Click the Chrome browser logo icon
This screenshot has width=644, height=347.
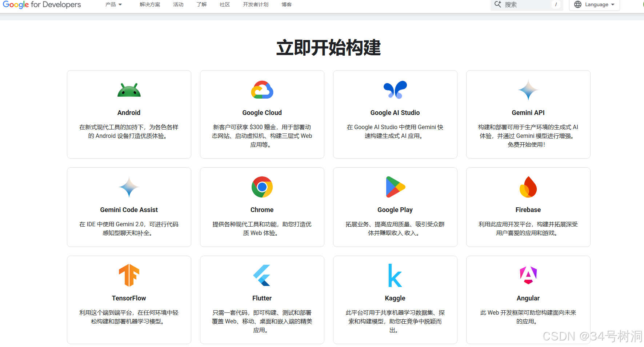point(262,187)
